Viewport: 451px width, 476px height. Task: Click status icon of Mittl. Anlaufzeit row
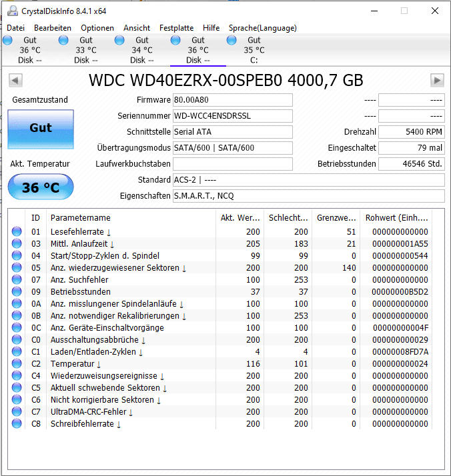[17, 243]
